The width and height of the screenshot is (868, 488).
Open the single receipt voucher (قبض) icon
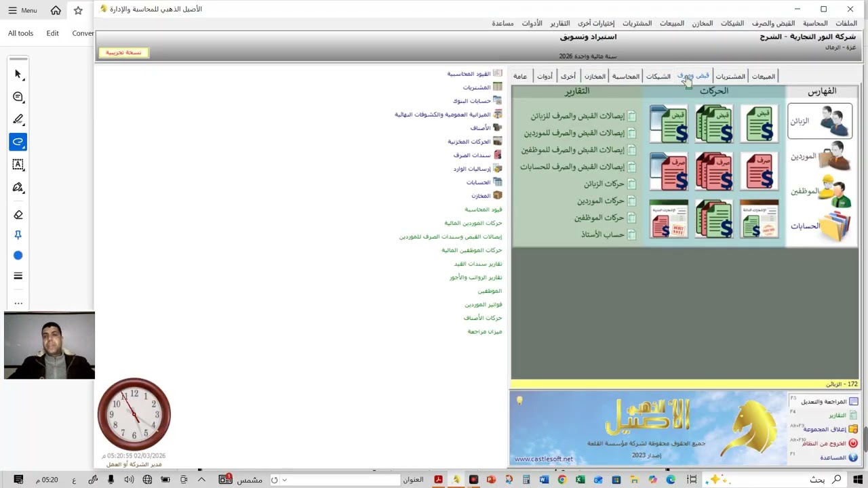759,123
